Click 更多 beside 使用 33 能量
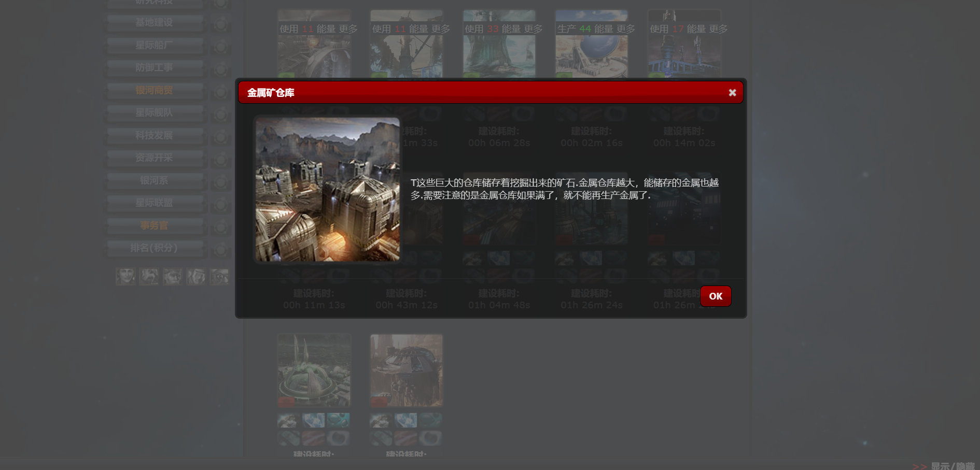 tap(534, 29)
